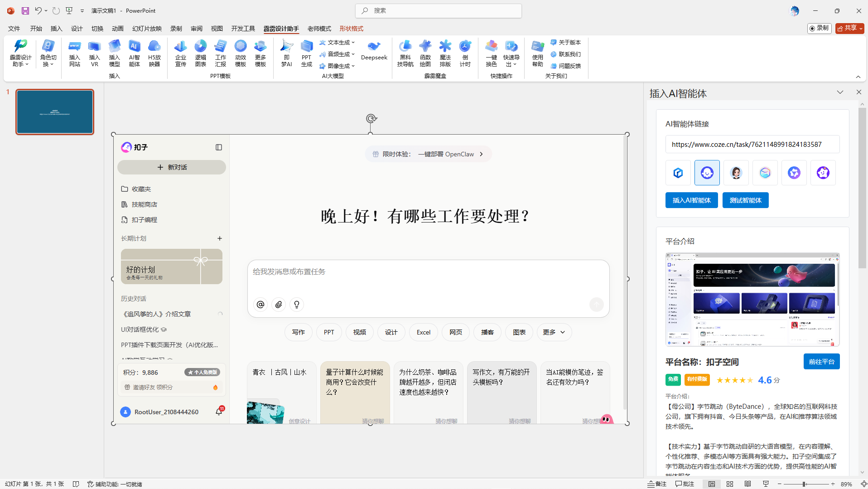Click the PowerPoint search box
Viewport: 868px width, 489px height.
[439, 11]
